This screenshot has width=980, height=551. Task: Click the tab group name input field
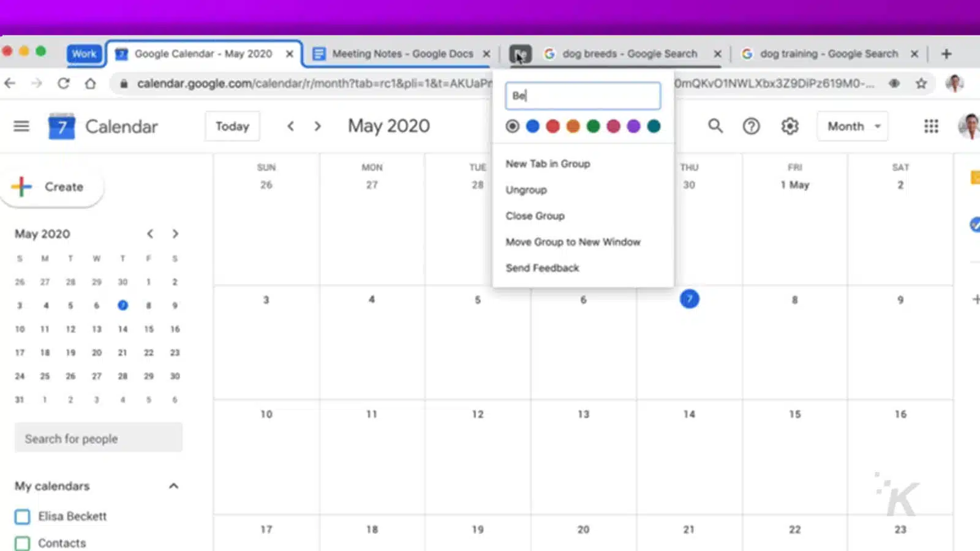coord(582,96)
